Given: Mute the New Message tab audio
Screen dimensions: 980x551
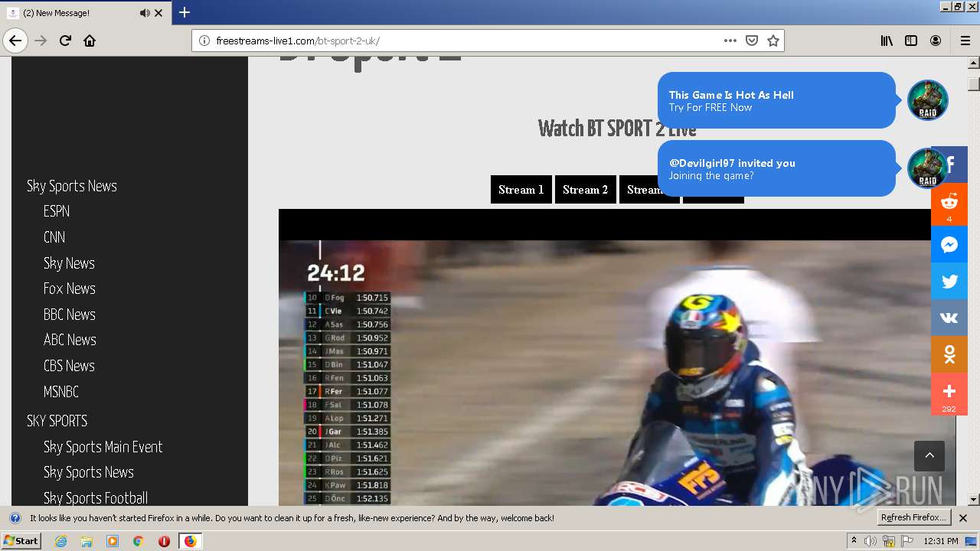Looking at the screenshot, I should (145, 13).
